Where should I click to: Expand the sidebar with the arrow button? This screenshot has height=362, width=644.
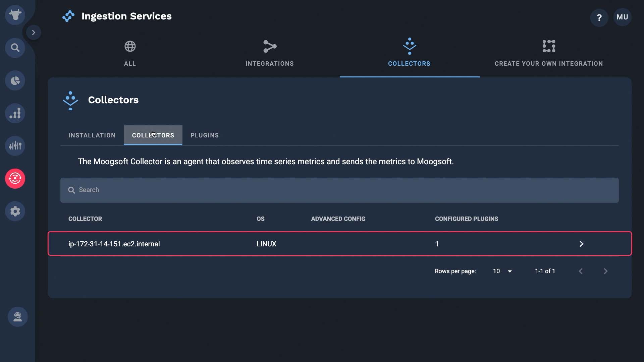[x=34, y=33]
